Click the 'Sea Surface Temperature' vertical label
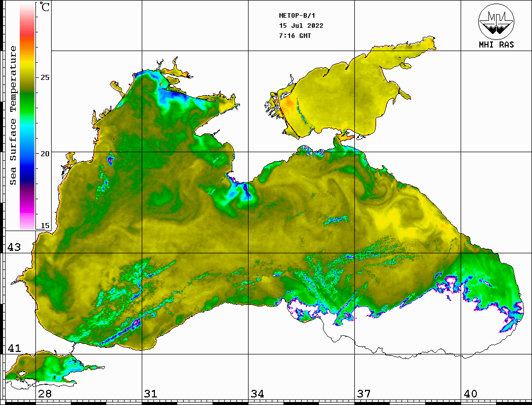The height and width of the screenshot is (405, 532). (x=13, y=115)
